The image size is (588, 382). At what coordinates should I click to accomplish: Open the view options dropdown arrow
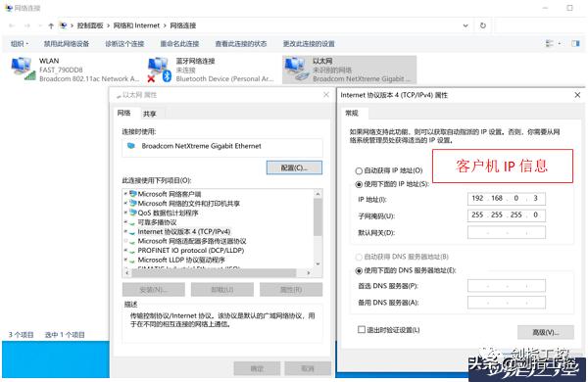pos(560,43)
